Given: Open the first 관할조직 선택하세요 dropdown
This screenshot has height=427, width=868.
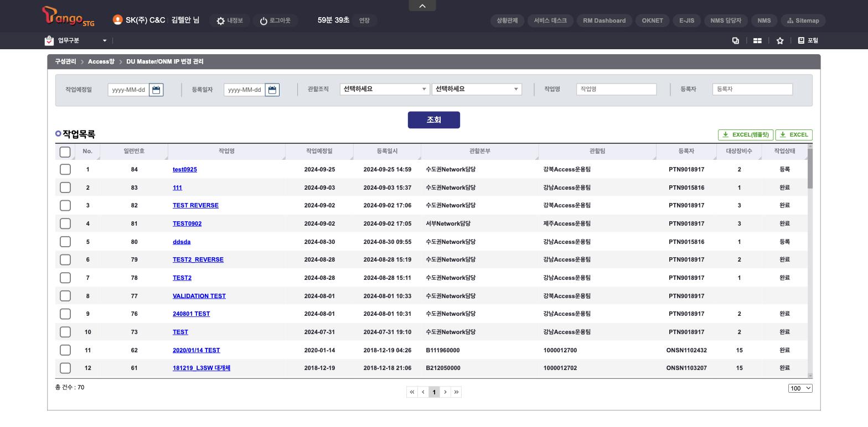Looking at the screenshot, I should click(x=385, y=89).
